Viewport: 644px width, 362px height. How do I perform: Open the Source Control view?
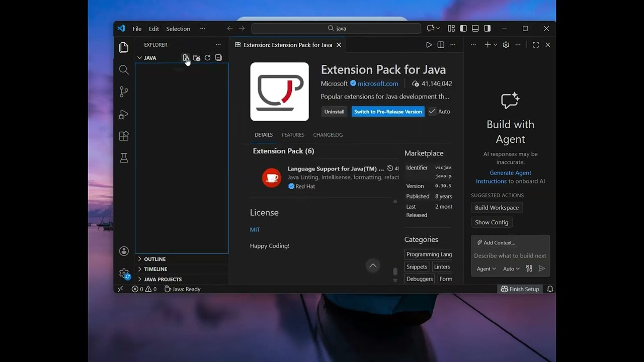[x=124, y=92]
